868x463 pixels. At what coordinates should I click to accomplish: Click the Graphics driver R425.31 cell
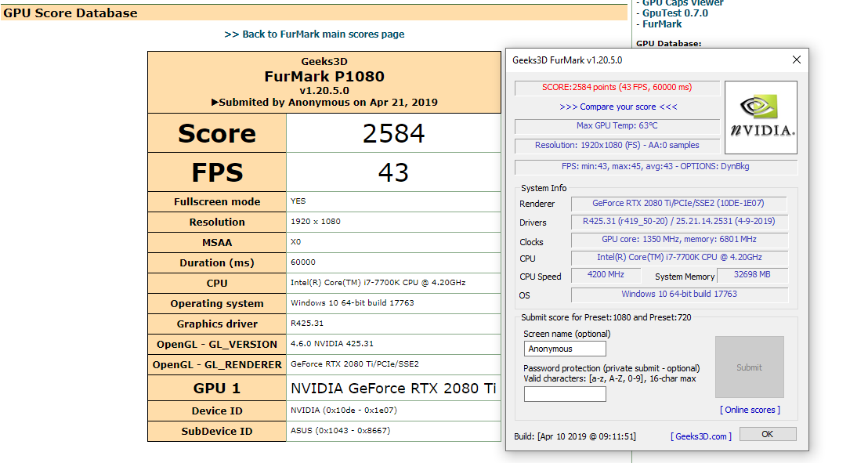point(393,324)
